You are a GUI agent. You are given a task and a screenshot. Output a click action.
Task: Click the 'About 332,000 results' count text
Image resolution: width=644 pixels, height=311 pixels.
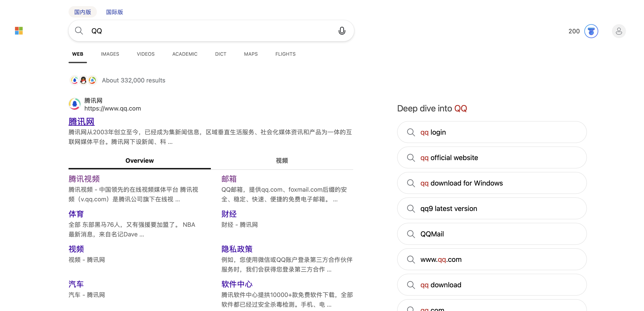click(134, 80)
